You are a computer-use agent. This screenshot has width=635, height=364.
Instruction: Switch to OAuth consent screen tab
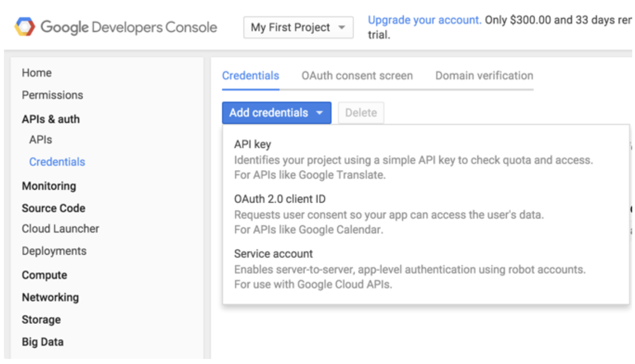tap(357, 76)
